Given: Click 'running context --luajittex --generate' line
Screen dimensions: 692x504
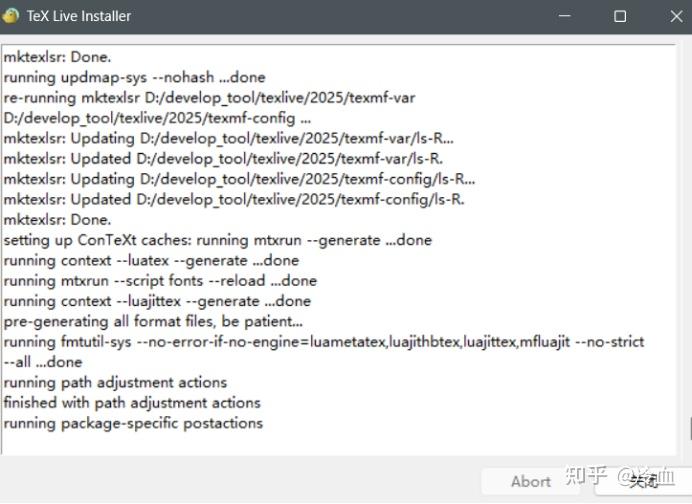Looking at the screenshot, I should [x=157, y=301].
